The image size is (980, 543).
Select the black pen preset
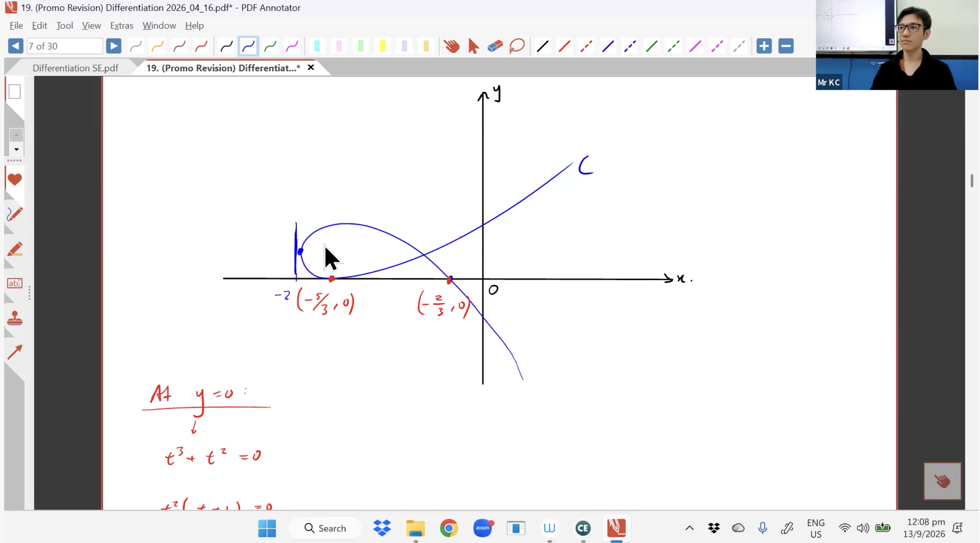(x=227, y=46)
